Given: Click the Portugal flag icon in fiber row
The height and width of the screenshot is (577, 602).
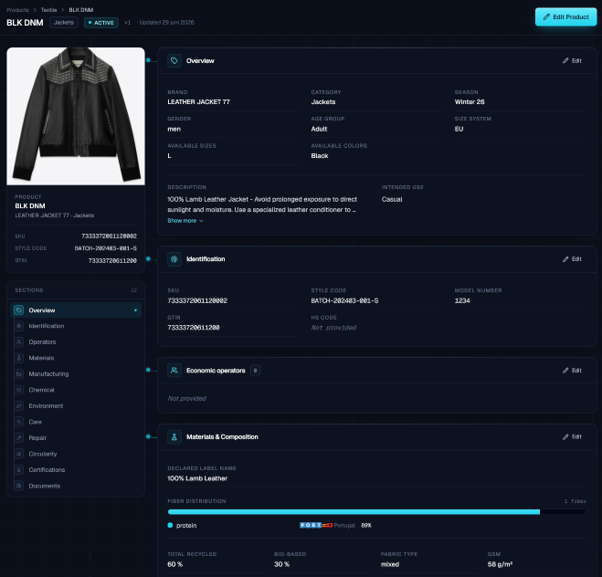Looking at the screenshot, I should click(x=316, y=525).
